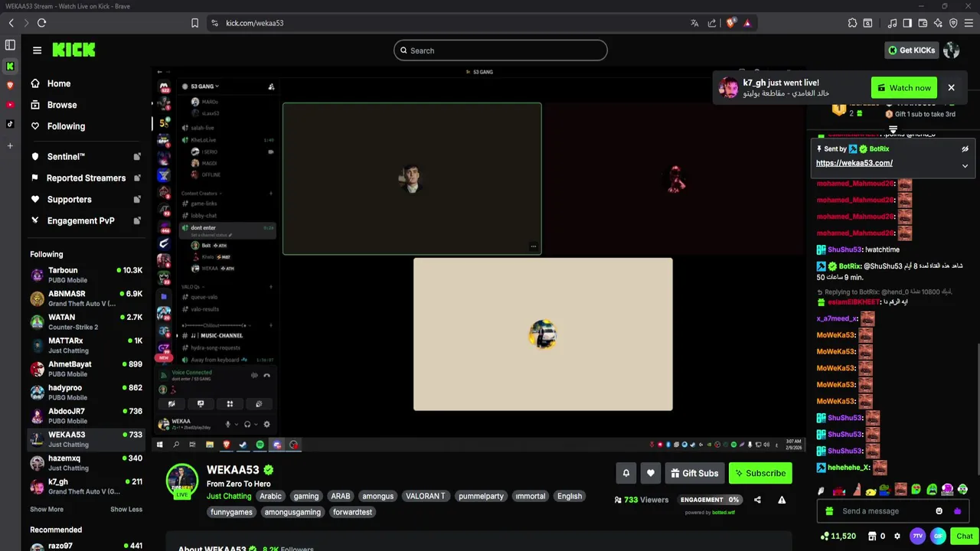
Task: Toggle the Brave sidebar panel icon
Action: point(907,23)
